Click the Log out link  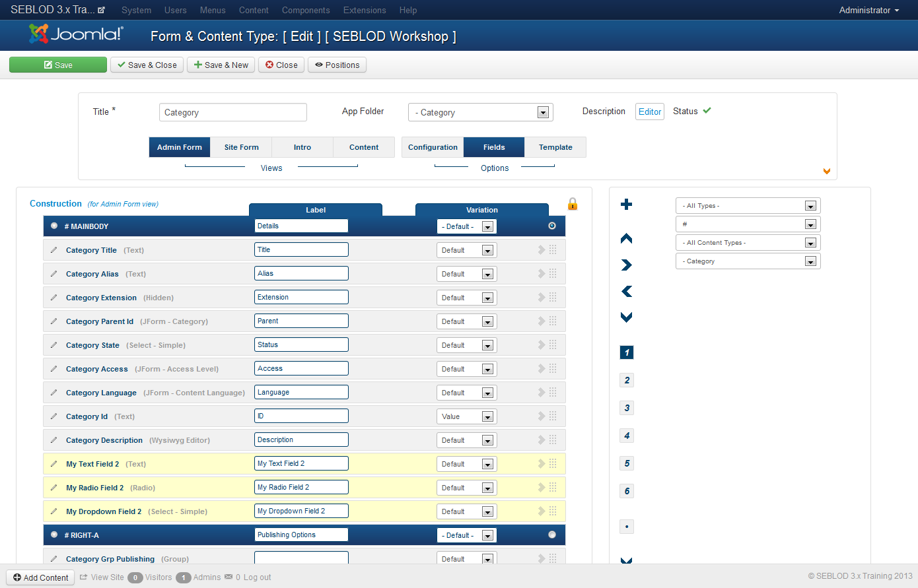coord(258,577)
